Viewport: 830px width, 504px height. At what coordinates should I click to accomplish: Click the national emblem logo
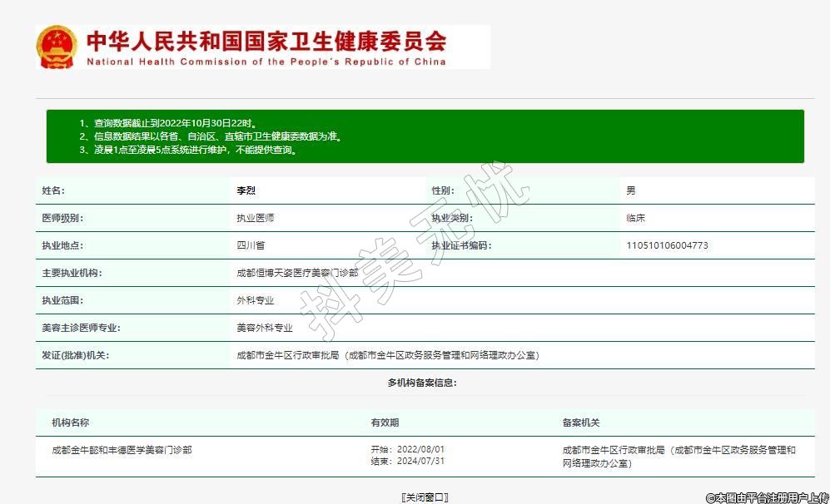pyautogui.click(x=56, y=47)
